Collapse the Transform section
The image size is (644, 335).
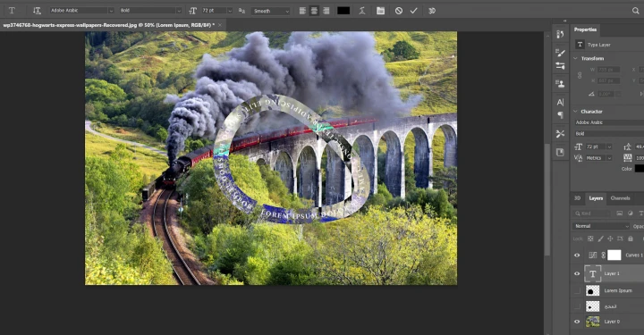(575, 59)
